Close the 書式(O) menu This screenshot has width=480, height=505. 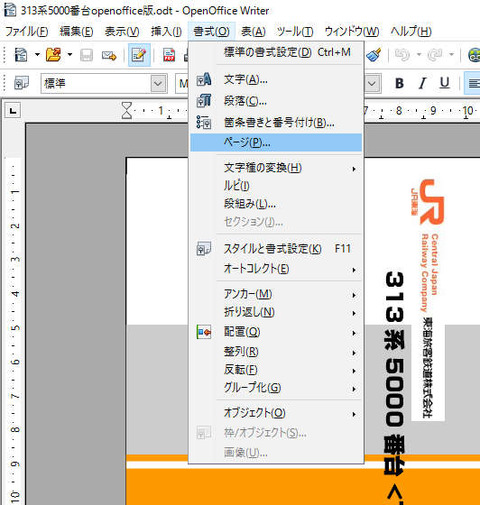(x=212, y=32)
